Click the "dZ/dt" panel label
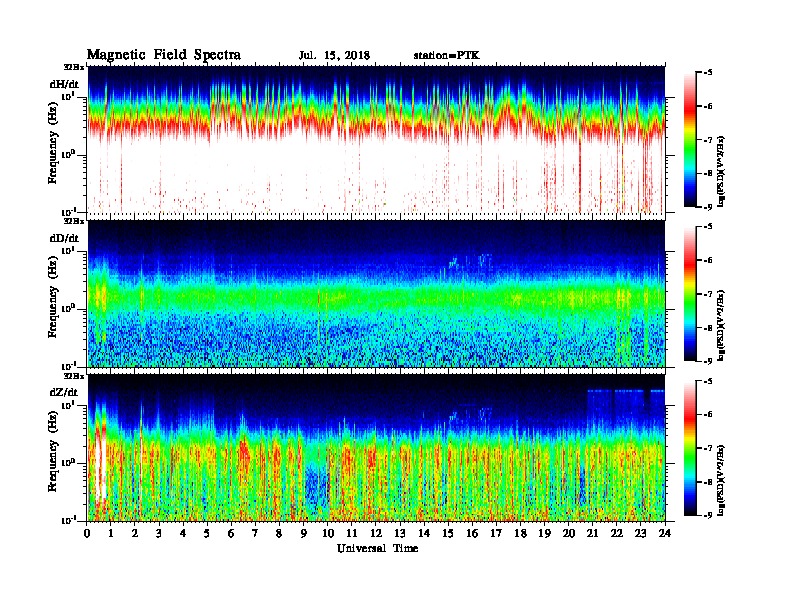Viewport: 792px width, 612px height. coord(64,392)
